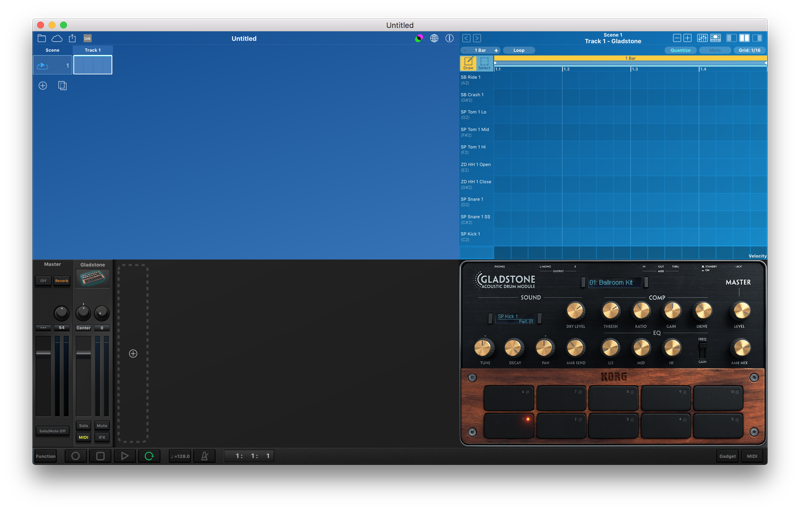
Task: Add a new scene with plus icon
Action: pyautogui.click(x=43, y=86)
